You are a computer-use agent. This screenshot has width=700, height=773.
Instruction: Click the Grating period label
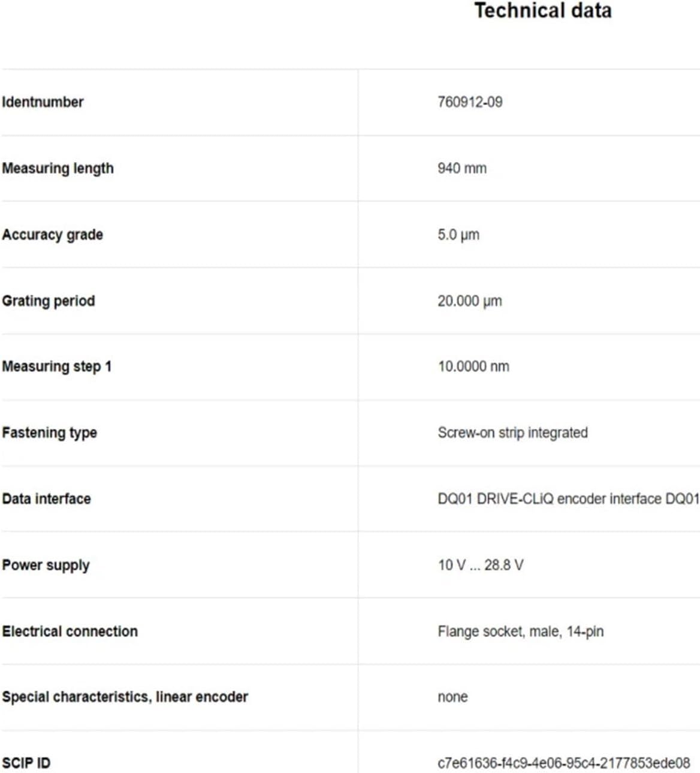(x=49, y=300)
